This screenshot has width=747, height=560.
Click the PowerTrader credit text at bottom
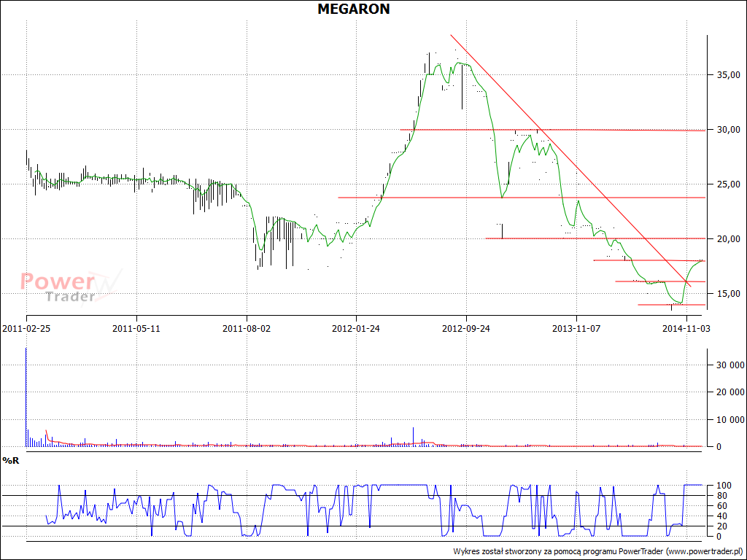point(598,551)
